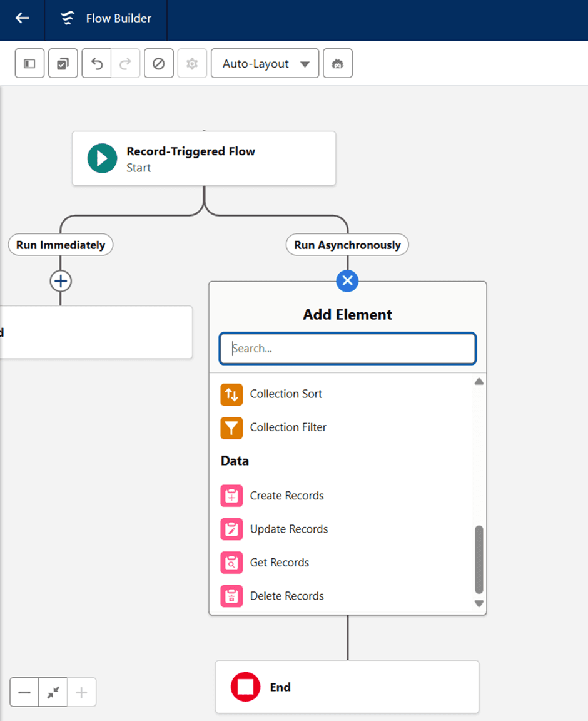The width and height of the screenshot is (588, 721).
Task: Focus the element Search field
Action: tap(348, 349)
